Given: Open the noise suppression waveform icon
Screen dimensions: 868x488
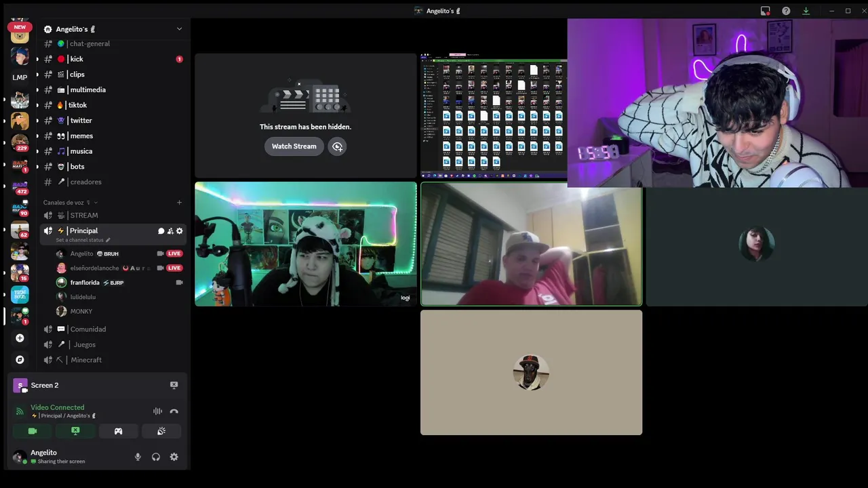Looking at the screenshot, I should tap(157, 411).
